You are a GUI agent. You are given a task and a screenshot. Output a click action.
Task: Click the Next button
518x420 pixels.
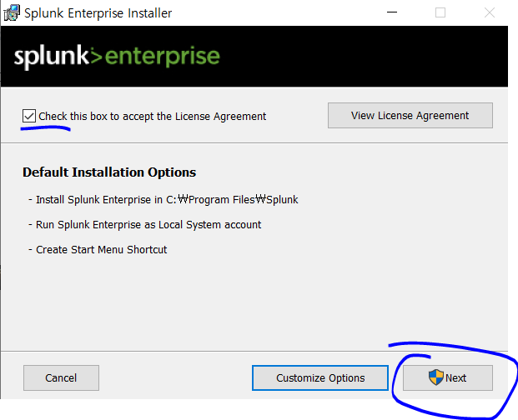(x=448, y=377)
